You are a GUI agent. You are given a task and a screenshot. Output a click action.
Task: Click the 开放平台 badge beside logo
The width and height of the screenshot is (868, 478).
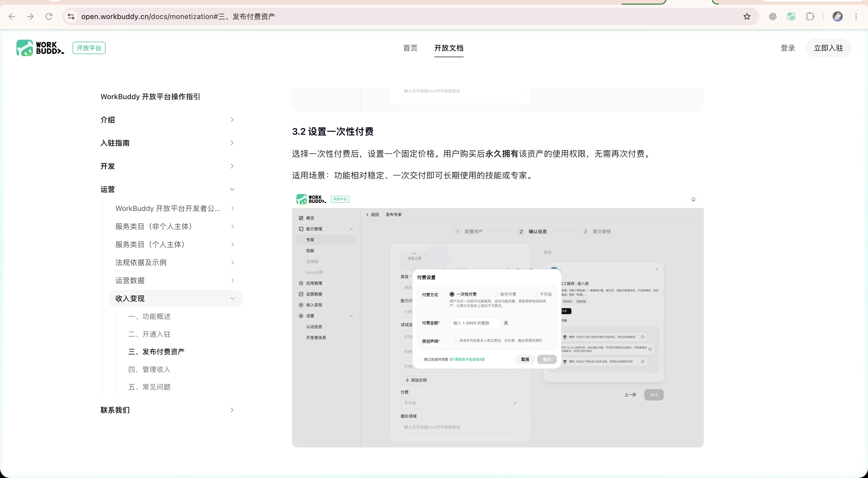[x=89, y=48]
